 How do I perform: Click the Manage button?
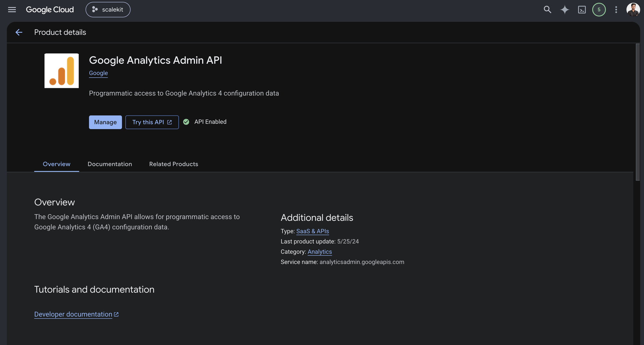(105, 122)
